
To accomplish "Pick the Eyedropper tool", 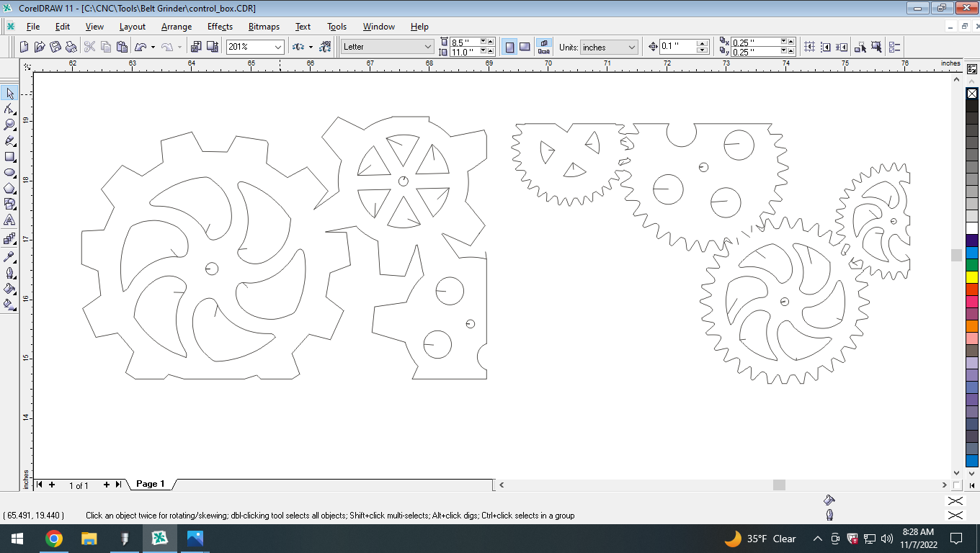I will pos(9,257).
